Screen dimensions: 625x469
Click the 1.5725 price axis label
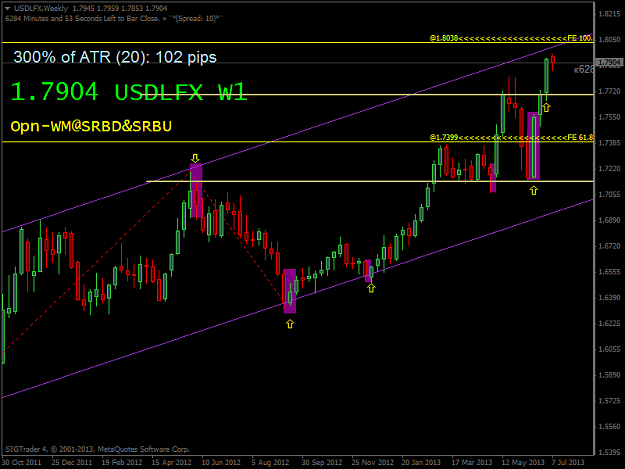(x=609, y=400)
